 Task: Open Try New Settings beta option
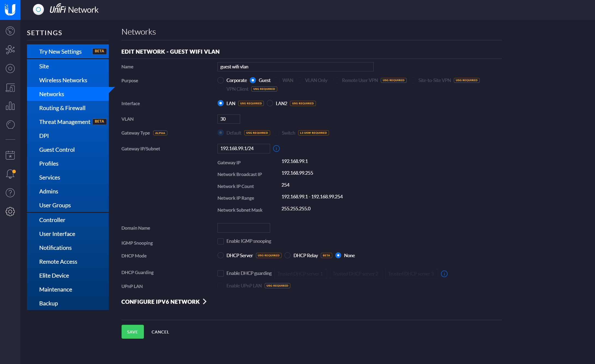(60, 51)
